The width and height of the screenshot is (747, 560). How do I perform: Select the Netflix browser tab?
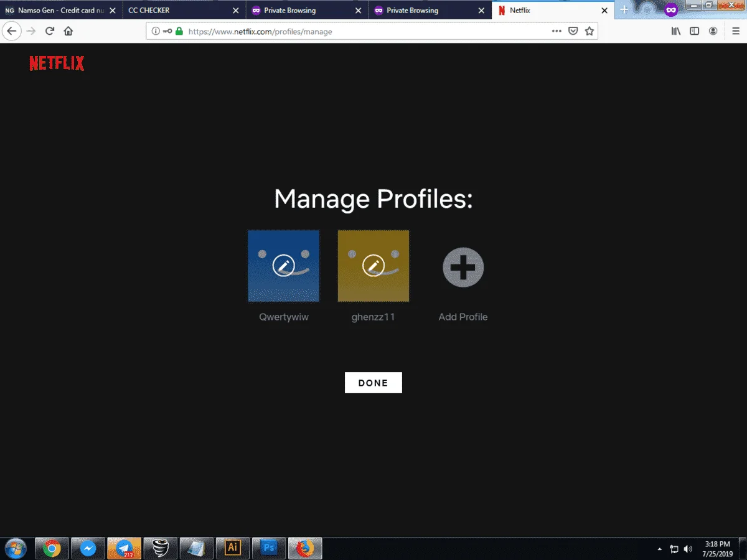(552, 11)
